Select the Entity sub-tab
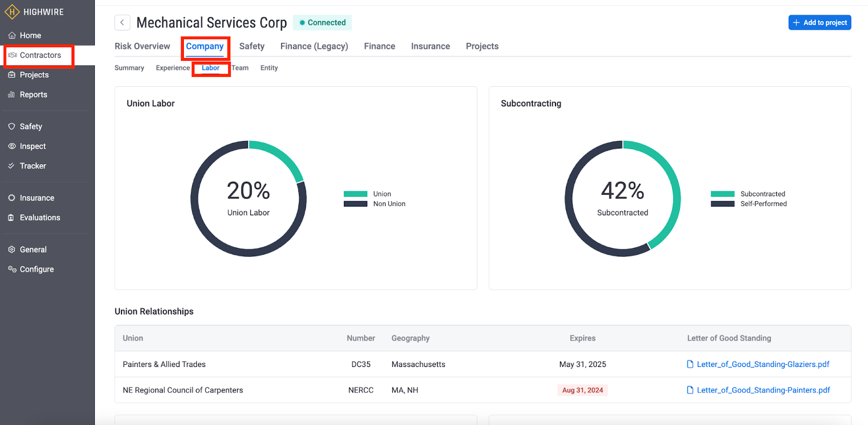Viewport: 868px width, 425px height. pyautogui.click(x=269, y=68)
